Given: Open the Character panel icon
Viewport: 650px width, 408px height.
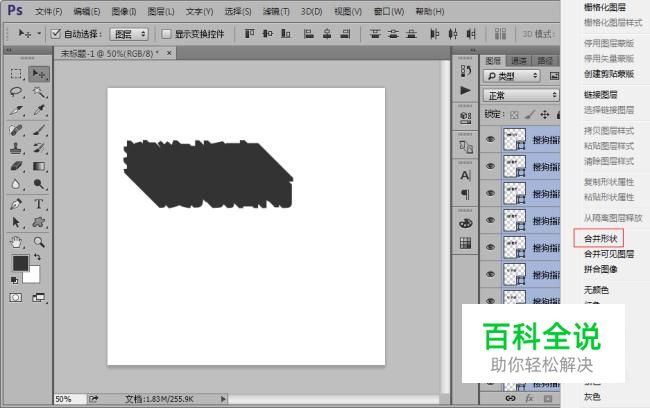Looking at the screenshot, I should click(466, 175).
